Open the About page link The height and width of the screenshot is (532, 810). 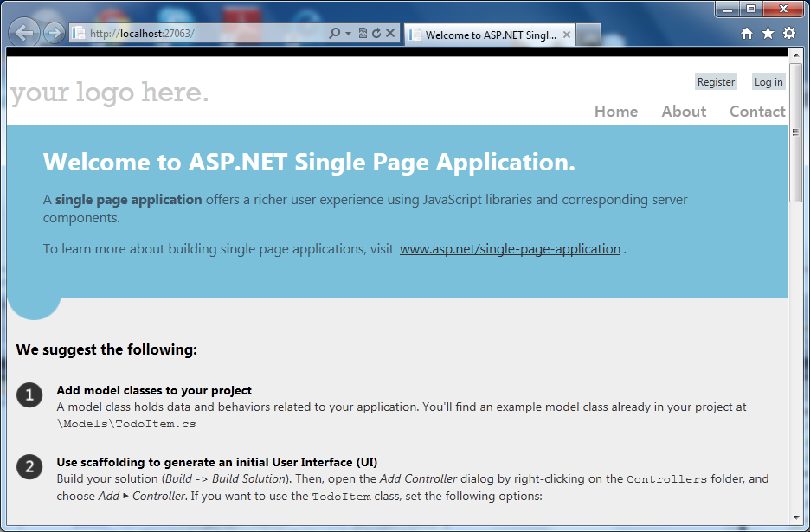pos(684,112)
